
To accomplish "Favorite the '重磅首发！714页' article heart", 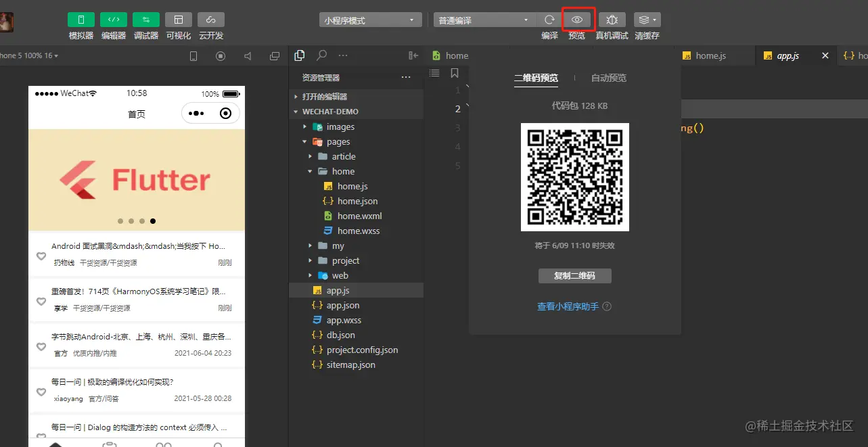I will pyautogui.click(x=41, y=302).
